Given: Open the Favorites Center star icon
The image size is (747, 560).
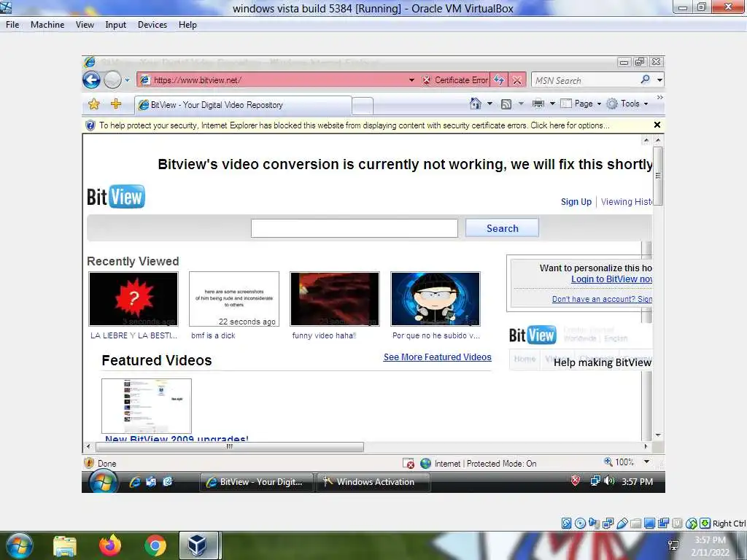Looking at the screenshot, I should click(94, 104).
